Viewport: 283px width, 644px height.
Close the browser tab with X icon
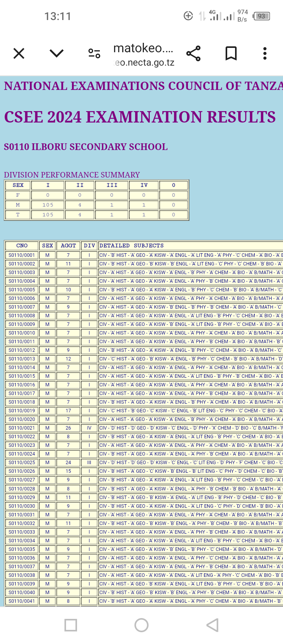[x=19, y=53]
